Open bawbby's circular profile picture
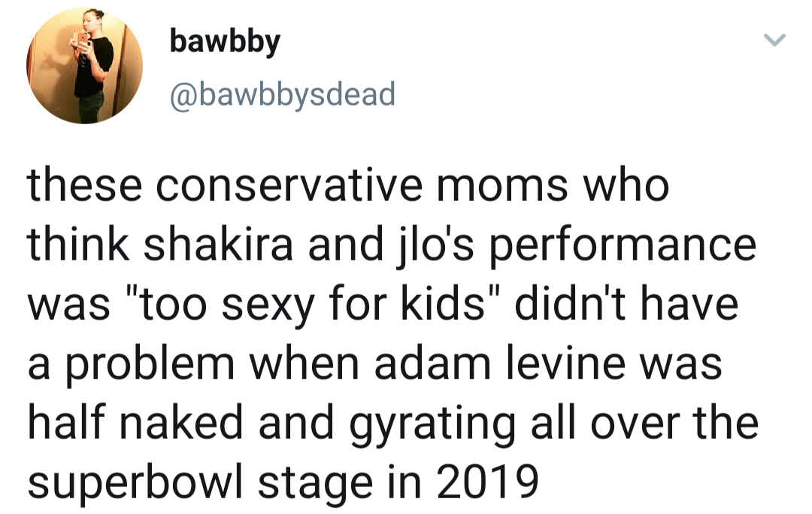Viewport: 812px width, 514px height. click(84, 66)
